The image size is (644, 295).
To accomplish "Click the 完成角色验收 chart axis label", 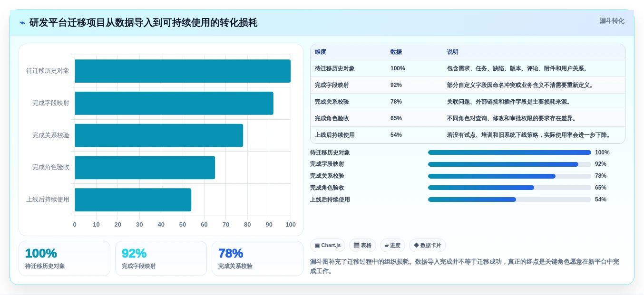I will pos(51,168).
